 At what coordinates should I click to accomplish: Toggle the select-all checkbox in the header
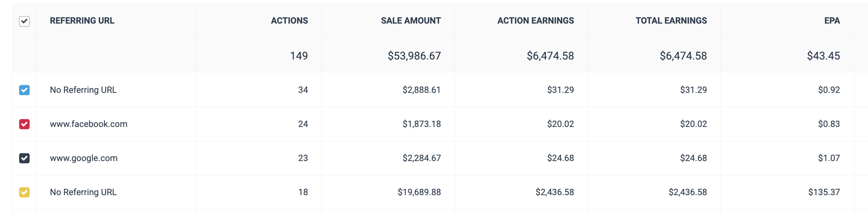point(24,21)
